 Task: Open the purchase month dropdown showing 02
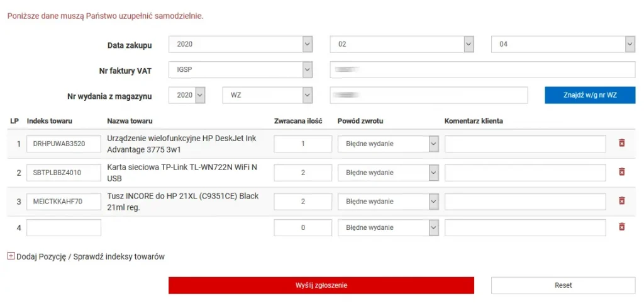coord(402,45)
